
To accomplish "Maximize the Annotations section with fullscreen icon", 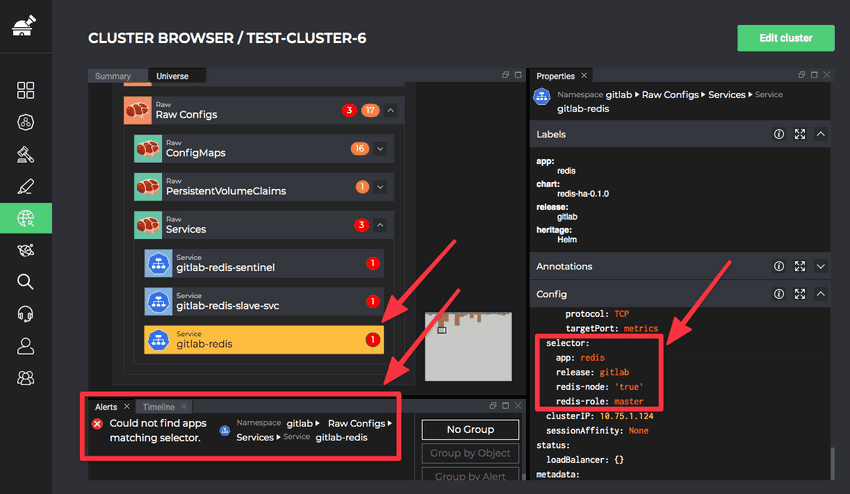I will click(800, 266).
